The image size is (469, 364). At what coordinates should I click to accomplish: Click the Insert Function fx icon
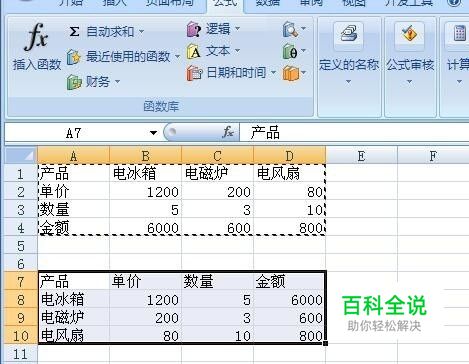tap(36, 37)
